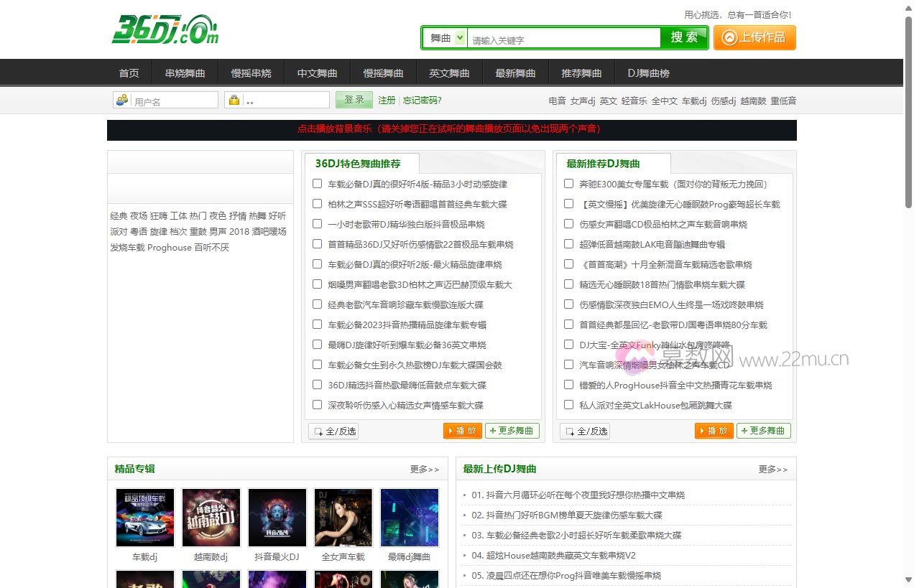The image size is (914, 588).
Task: Click the password padlock icon
Action: 233,100
